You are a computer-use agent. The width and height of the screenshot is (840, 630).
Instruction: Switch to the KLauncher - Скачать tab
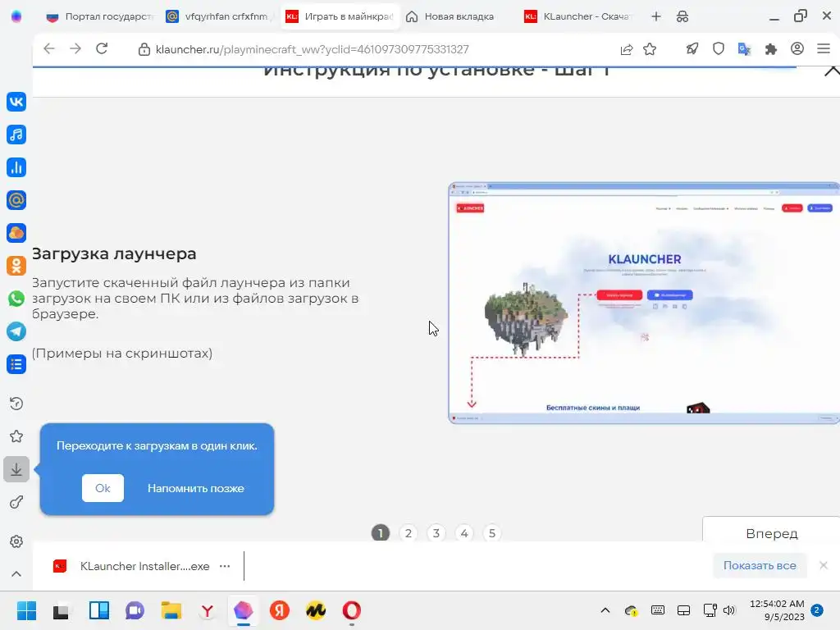pyautogui.click(x=578, y=16)
